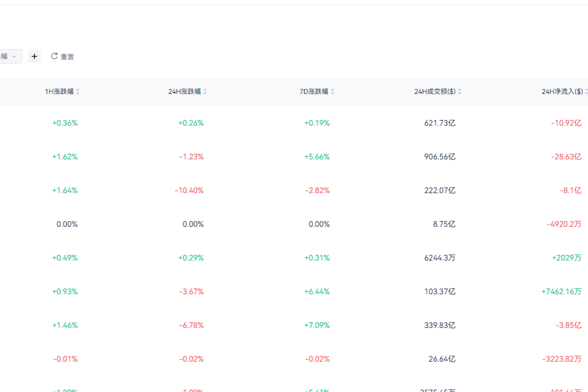
Task: Select the 1H涨跌幅 column header label
Action: coord(59,91)
